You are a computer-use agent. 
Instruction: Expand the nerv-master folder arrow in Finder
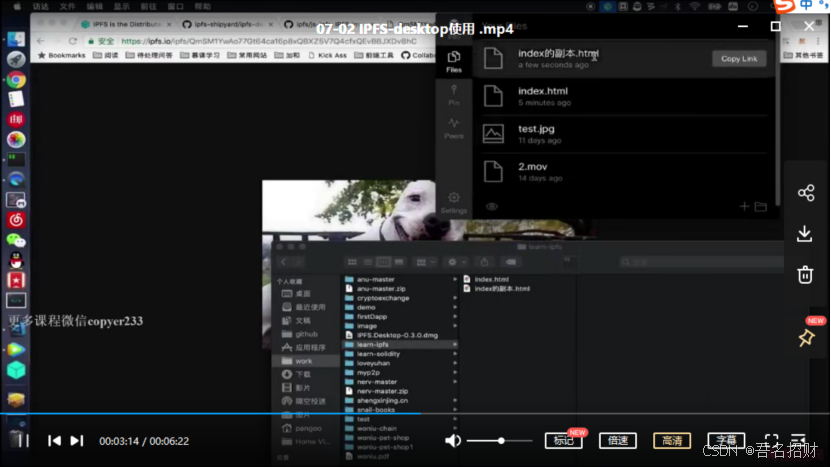point(455,382)
